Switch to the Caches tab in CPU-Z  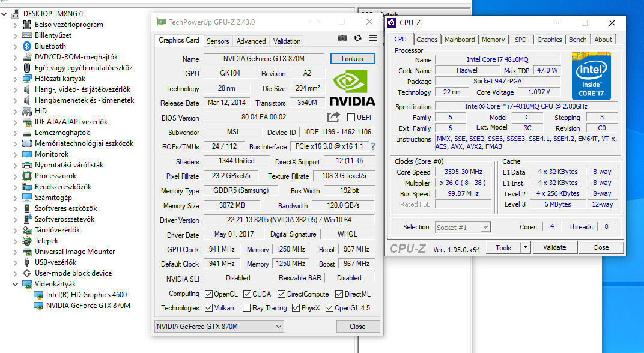pyautogui.click(x=427, y=40)
